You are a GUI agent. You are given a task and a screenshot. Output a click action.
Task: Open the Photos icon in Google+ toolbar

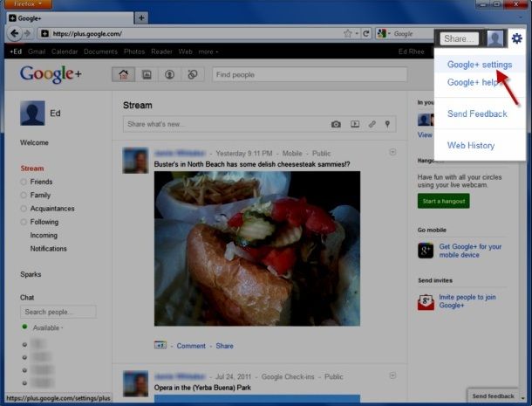[147, 74]
